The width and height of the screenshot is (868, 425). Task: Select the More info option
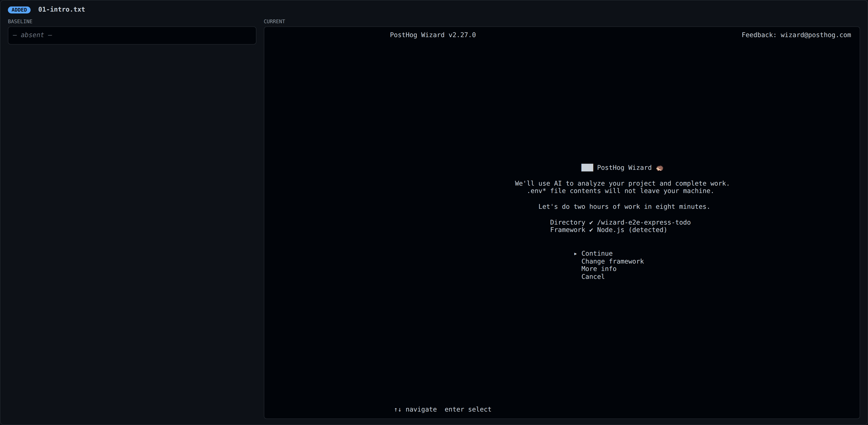click(x=599, y=269)
